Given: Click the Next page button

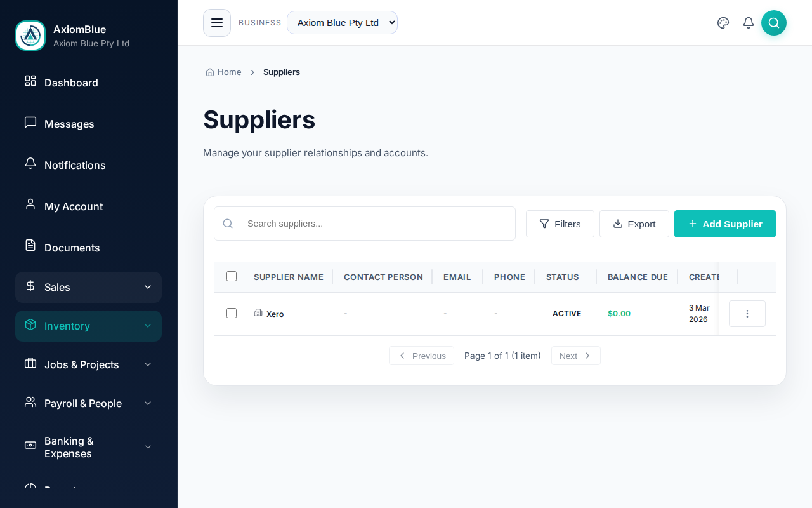Looking at the screenshot, I should [576, 356].
